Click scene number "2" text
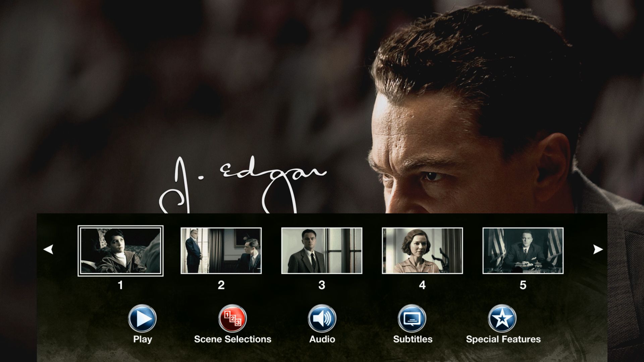This screenshot has width=644, height=362. [x=221, y=285]
